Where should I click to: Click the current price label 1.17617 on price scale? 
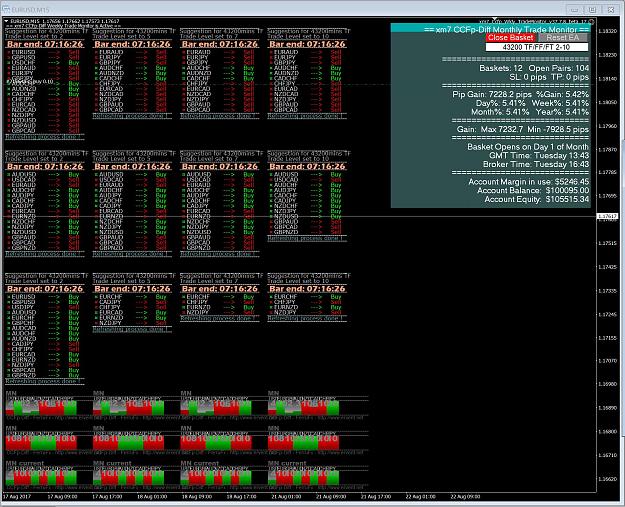click(x=607, y=216)
